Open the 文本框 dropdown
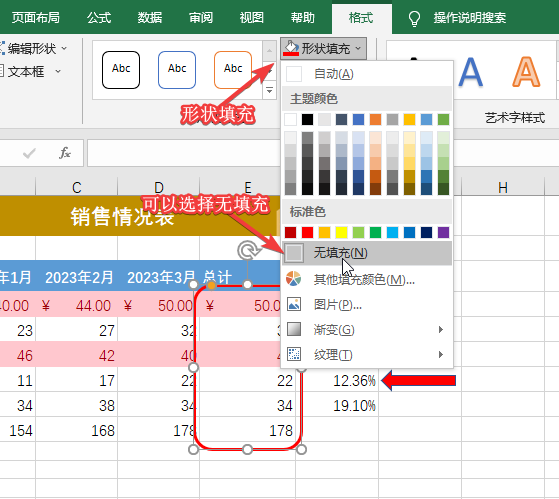The image size is (559, 499). coord(30,72)
